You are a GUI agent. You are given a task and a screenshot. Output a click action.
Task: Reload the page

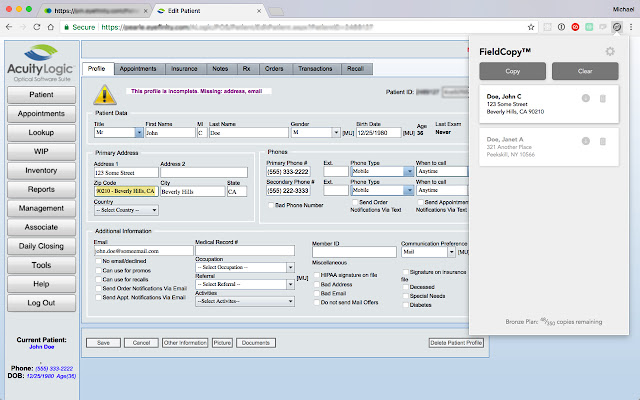coord(37,27)
